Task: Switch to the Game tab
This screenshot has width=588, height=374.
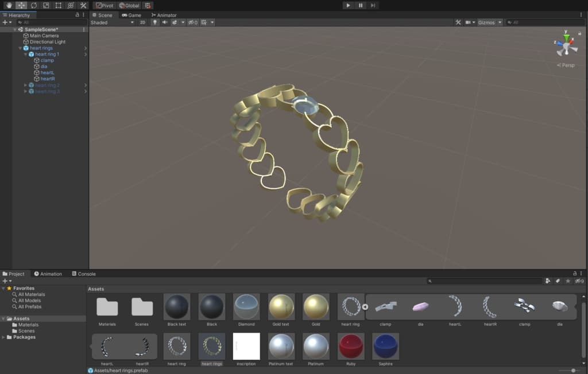Action: pos(131,15)
